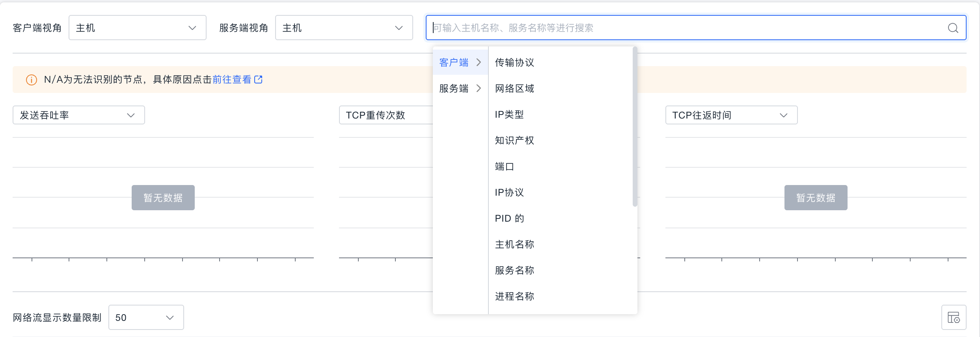This screenshot has width=980, height=337.
Task: Choose 传输协议 filter option
Action: [514, 63]
